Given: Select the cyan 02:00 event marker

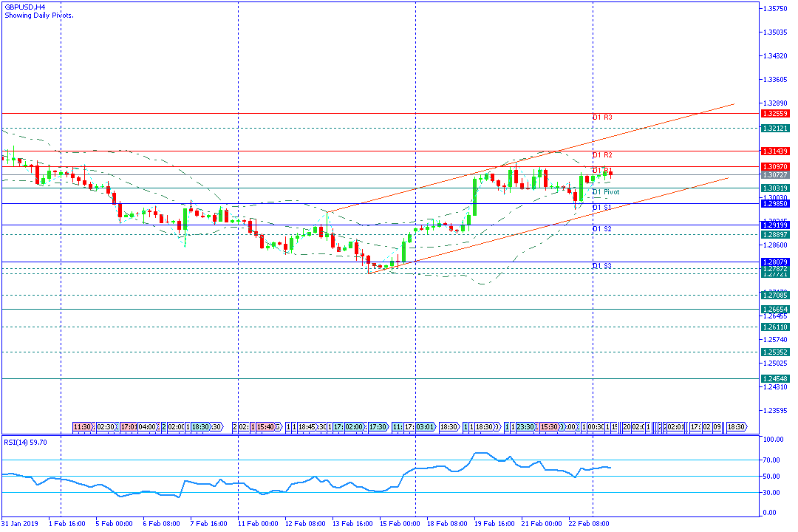Looking at the screenshot, I should pyautogui.click(x=354, y=426).
